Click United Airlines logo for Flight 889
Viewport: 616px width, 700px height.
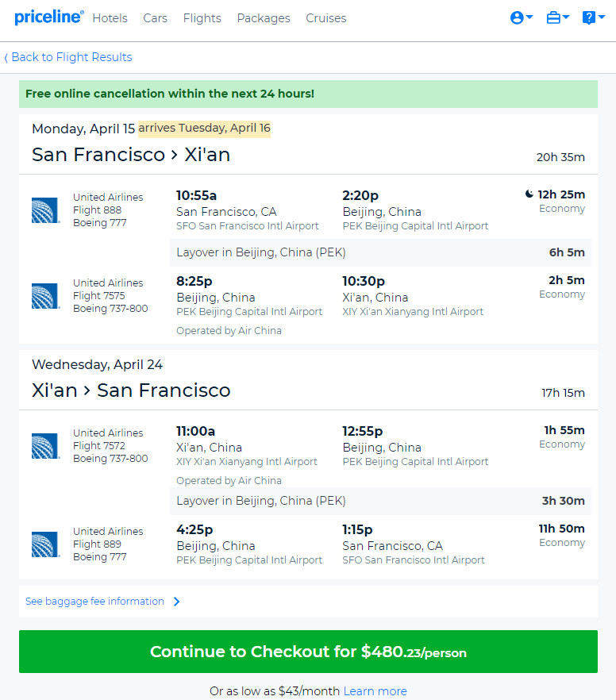coord(45,544)
